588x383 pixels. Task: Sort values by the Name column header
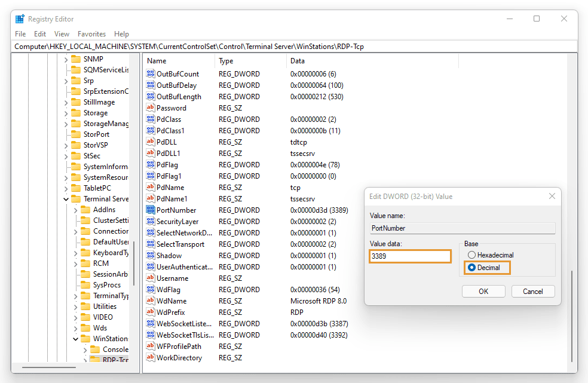tap(179, 61)
